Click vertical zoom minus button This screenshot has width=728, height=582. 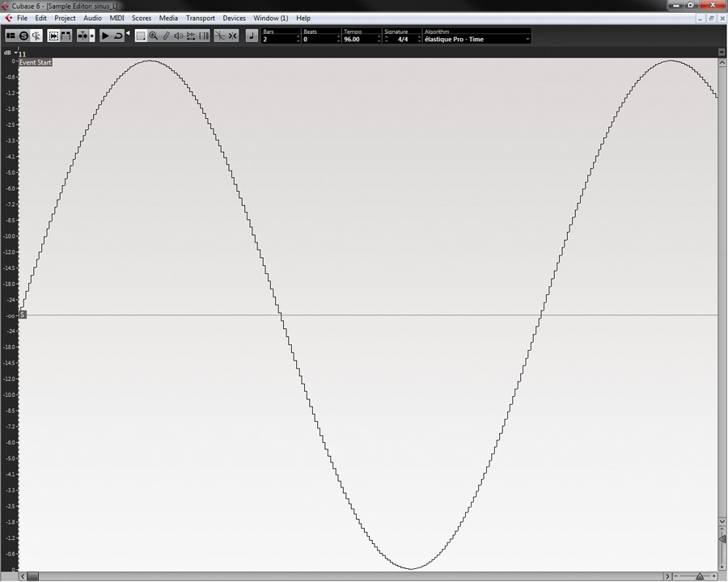pos(722,529)
